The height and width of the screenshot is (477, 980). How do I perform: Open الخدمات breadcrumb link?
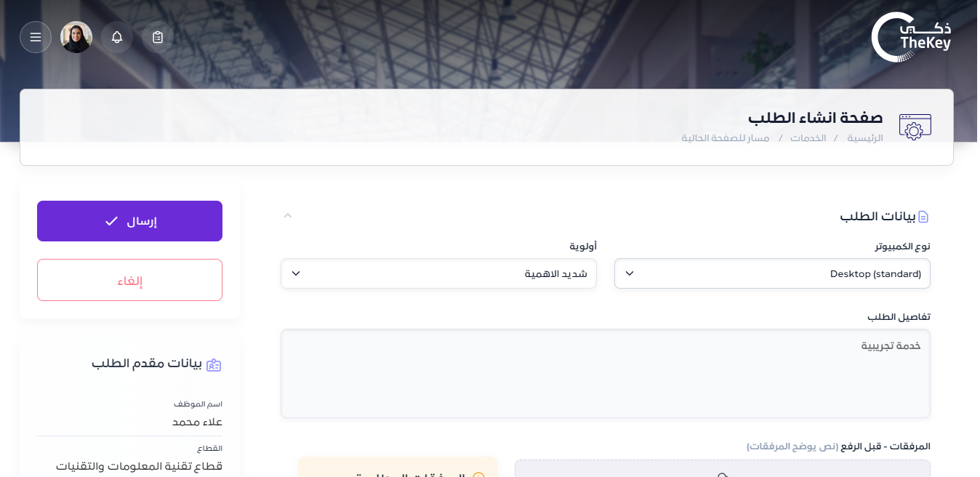(x=808, y=138)
